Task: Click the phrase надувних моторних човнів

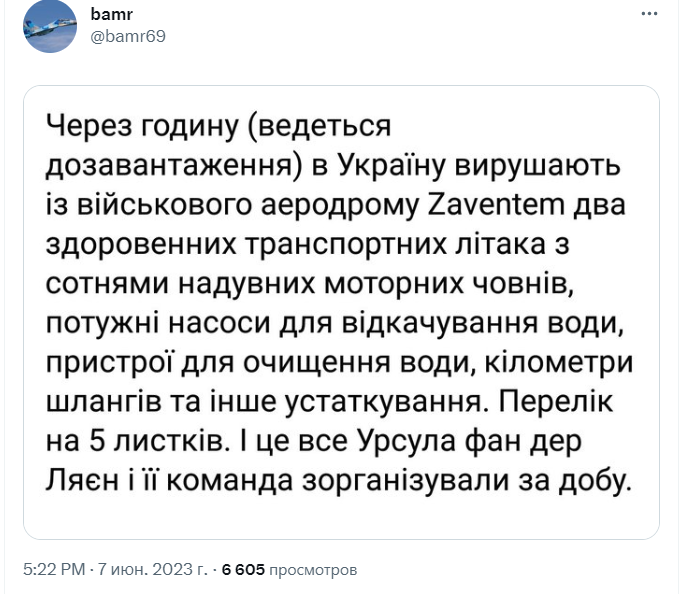Action: (x=376, y=284)
